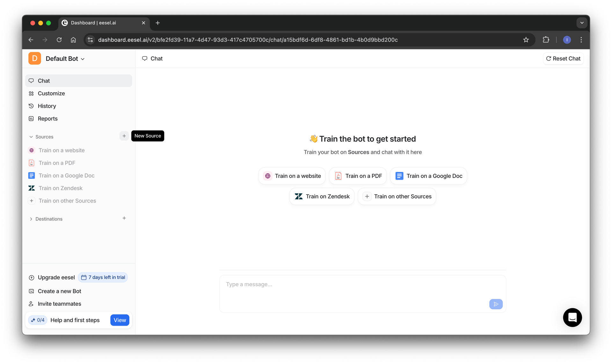The image size is (612, 364).
Task: Reload the page with the refresh icon
Action: click(x=59, y=40)
